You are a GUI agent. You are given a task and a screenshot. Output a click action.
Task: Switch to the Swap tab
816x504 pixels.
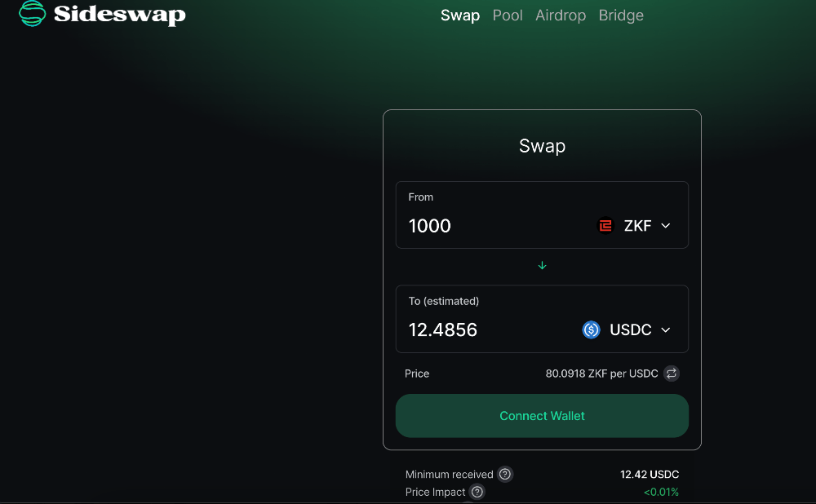[460, 15]
